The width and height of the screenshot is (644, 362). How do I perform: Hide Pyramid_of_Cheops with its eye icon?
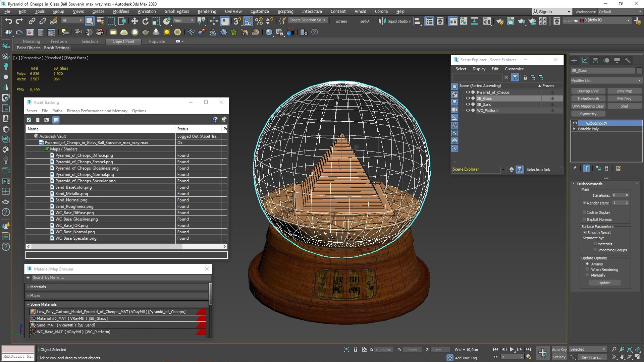468,92
